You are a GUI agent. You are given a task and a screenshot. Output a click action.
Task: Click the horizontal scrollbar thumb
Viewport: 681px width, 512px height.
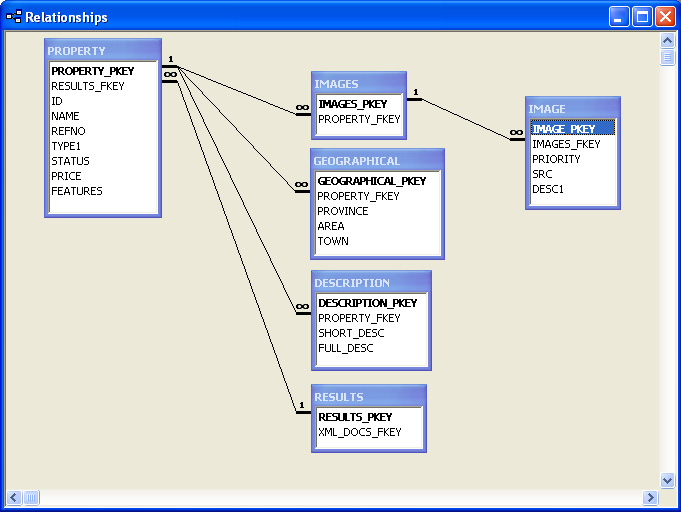pyautogui.click(x=31, y=497)
